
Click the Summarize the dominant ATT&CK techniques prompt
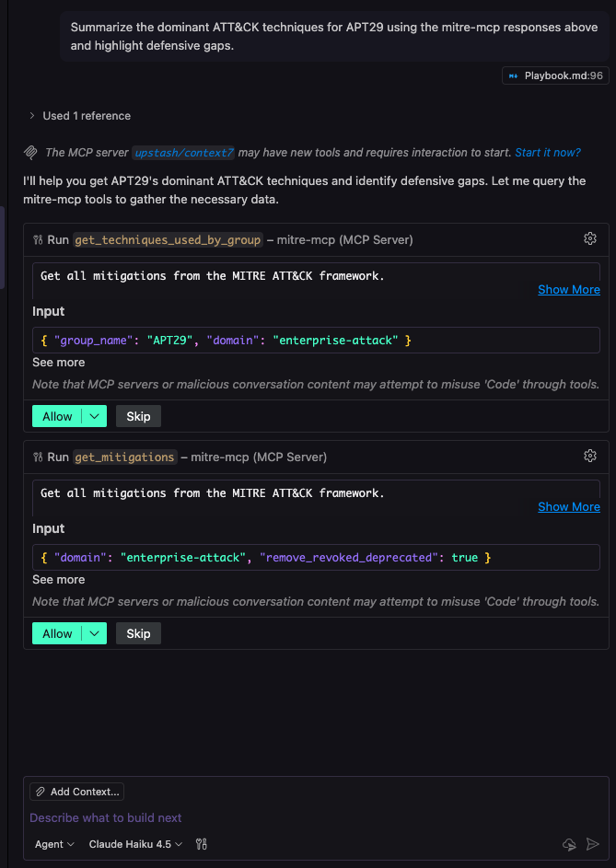coord(334,36)
